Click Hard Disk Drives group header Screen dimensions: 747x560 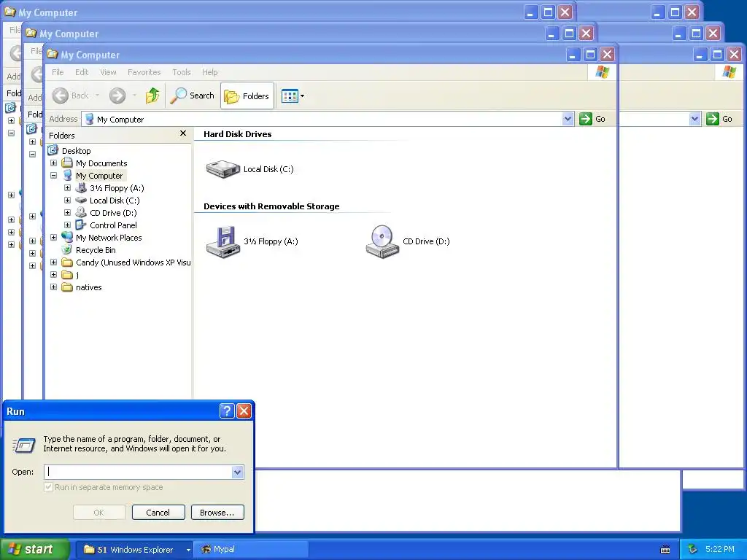click(x=237, y=134)
